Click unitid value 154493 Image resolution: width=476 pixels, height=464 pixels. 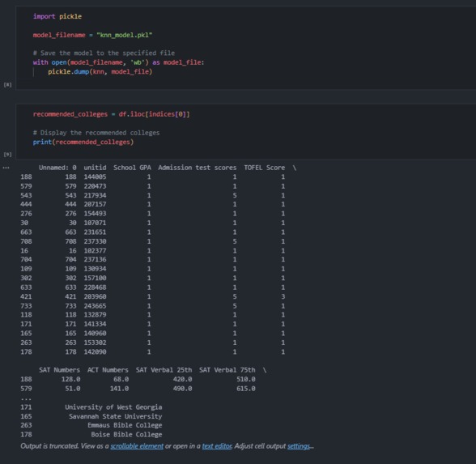tap(95, 214)
